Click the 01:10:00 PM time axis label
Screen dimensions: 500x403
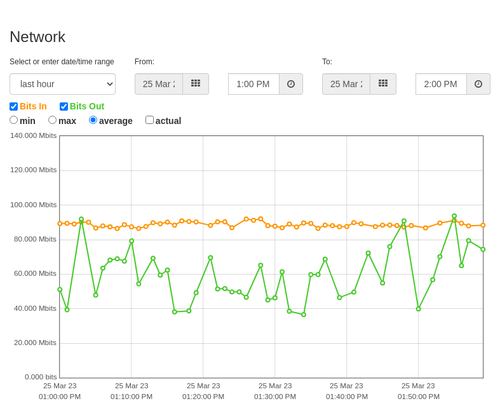[x=131, y=397]
